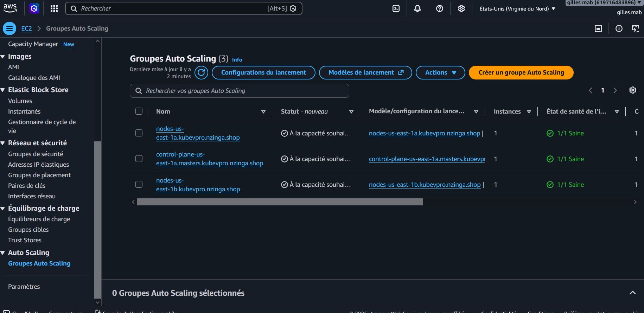Collapse the Elastic Block Store section
This screenshot has width=644, height=313.
[3, 90]
